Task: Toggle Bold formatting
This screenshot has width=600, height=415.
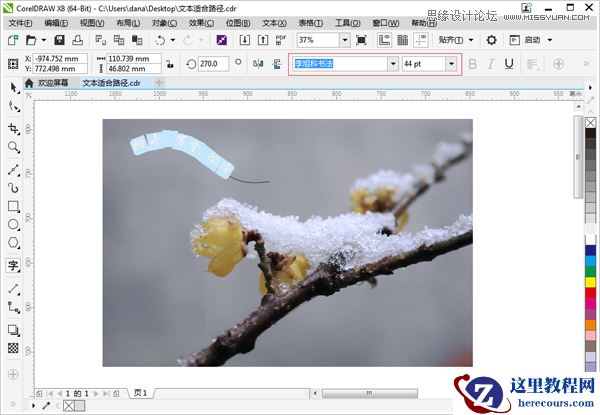Action: pos(473,64)
